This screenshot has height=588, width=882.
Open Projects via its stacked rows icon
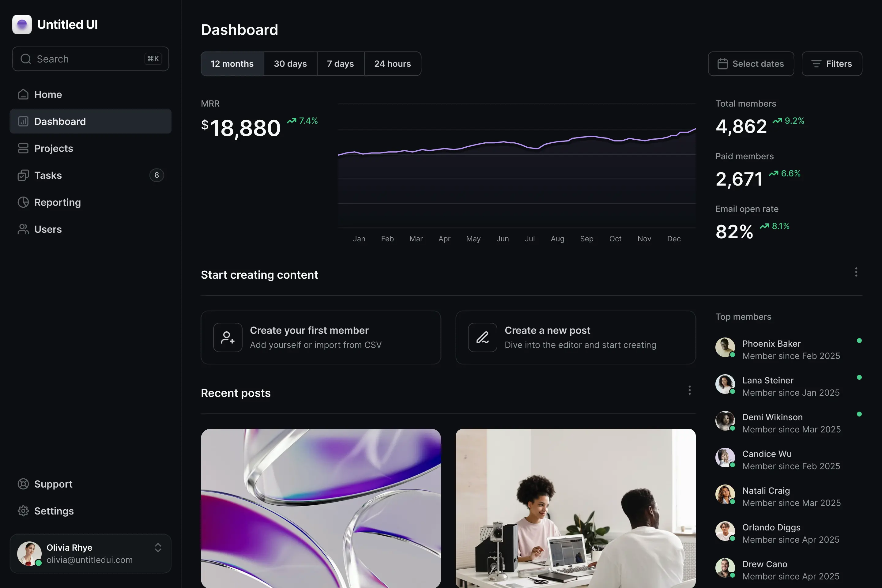pyautogui.click(x=23, y=148)
